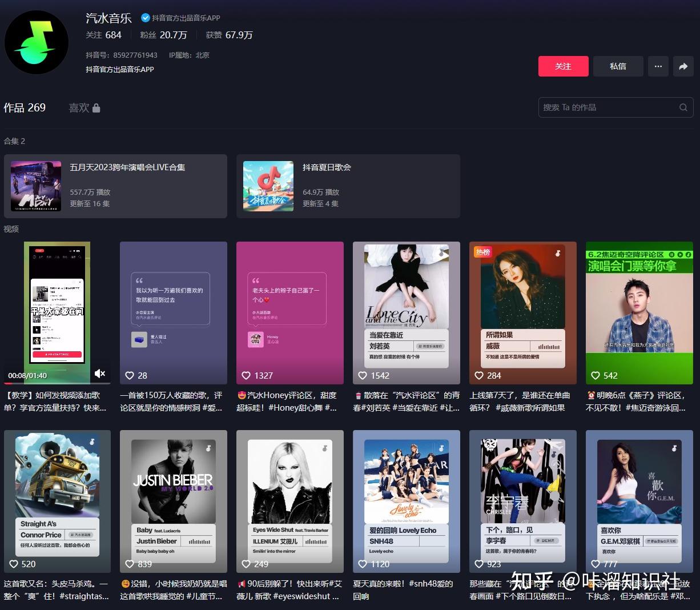Viewport: 700px width, 610px height.
Task: Open the Eyes Wide Shut video thumbnail
Action: (x=290, y=501)
